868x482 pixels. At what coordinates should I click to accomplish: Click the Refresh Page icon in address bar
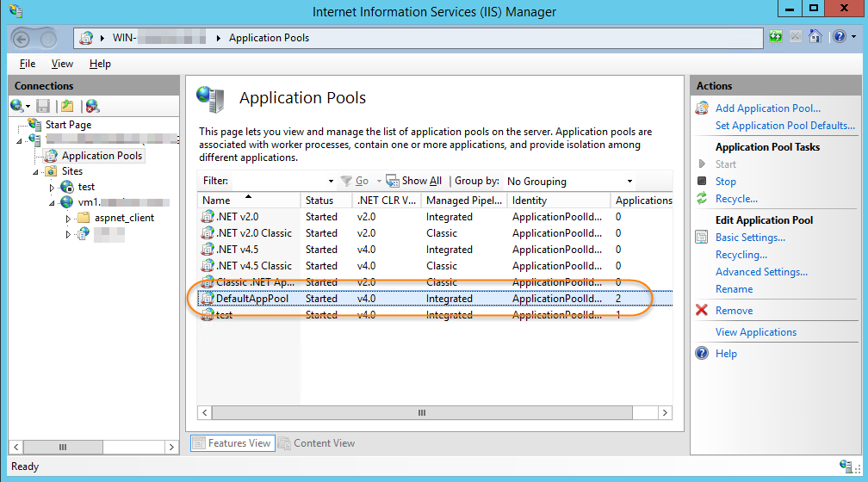pyautogui.click(x=776, y=37)
